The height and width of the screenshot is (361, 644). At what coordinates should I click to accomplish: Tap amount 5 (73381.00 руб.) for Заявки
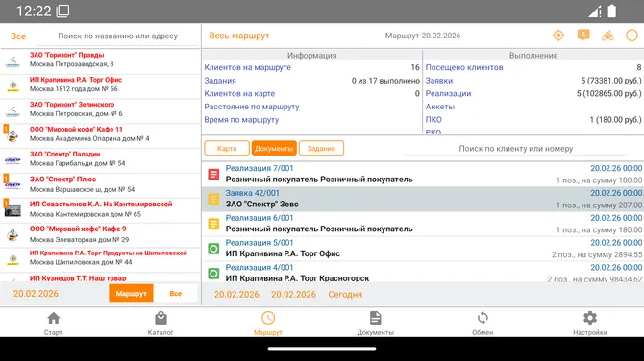[611, 81]
